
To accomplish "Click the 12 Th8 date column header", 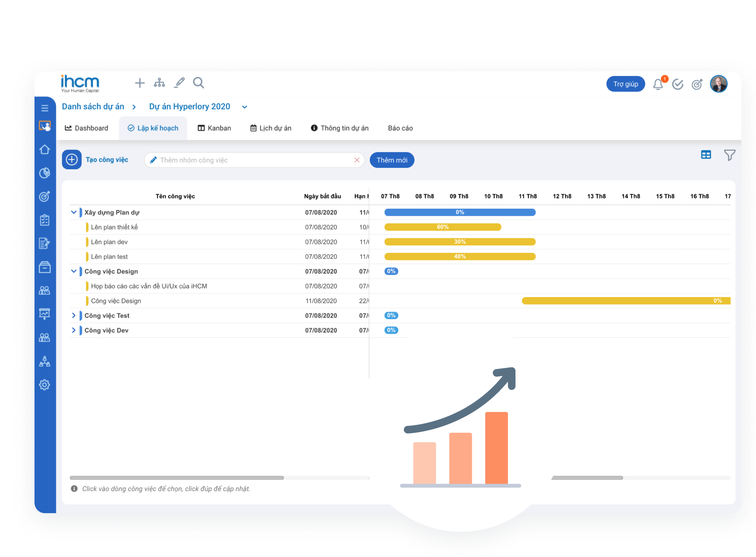I will [x=562, y=196].
